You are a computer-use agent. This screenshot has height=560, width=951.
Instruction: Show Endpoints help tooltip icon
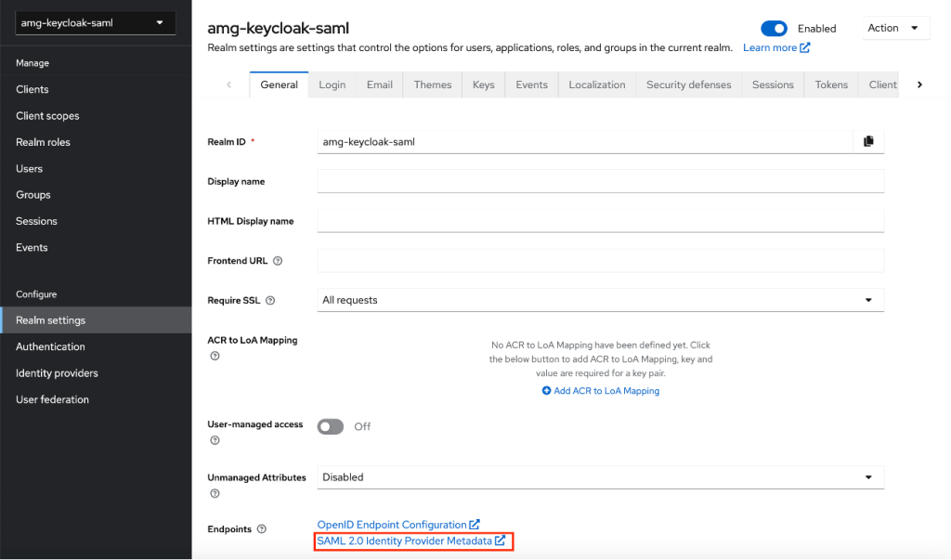(261, 529)
